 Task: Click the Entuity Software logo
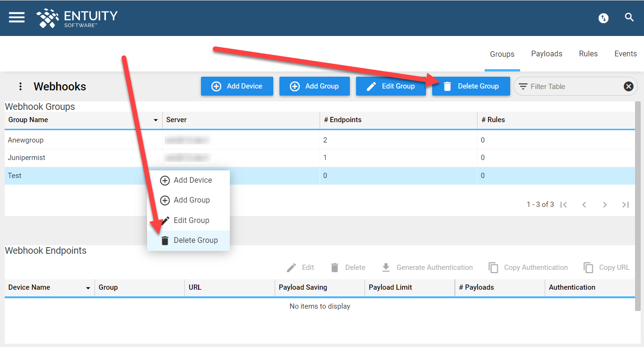pos(77,18)
